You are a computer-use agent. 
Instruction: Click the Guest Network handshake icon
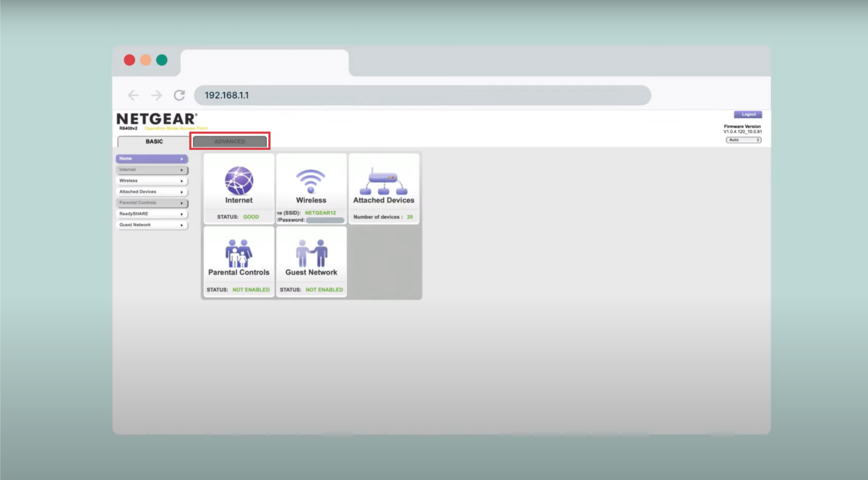tap(311, 253)
